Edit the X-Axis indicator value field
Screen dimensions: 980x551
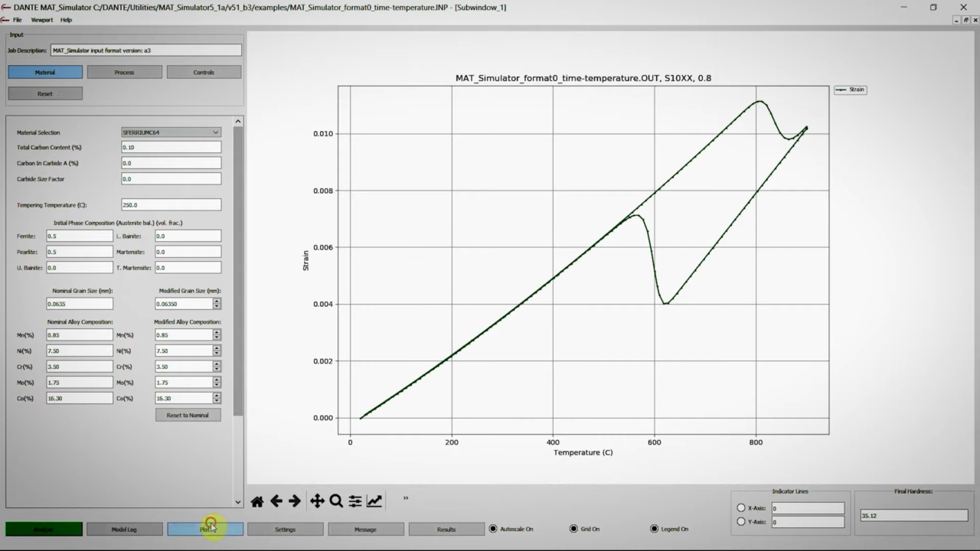point(808,508)
